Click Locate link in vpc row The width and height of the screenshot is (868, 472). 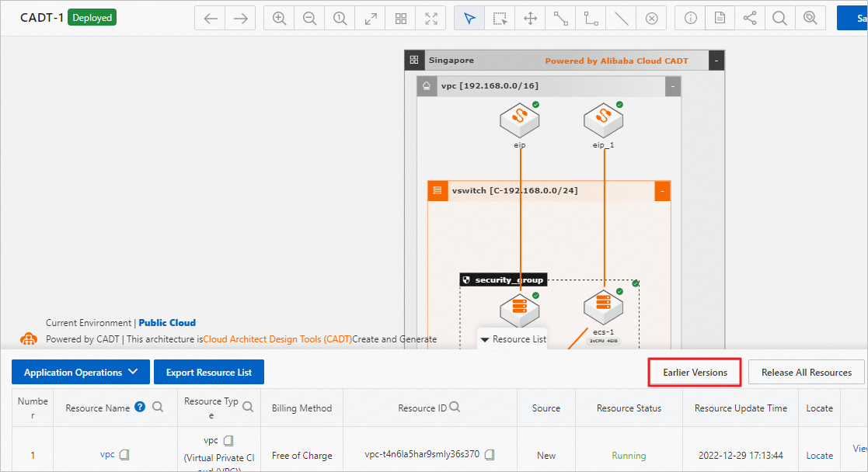819,456
